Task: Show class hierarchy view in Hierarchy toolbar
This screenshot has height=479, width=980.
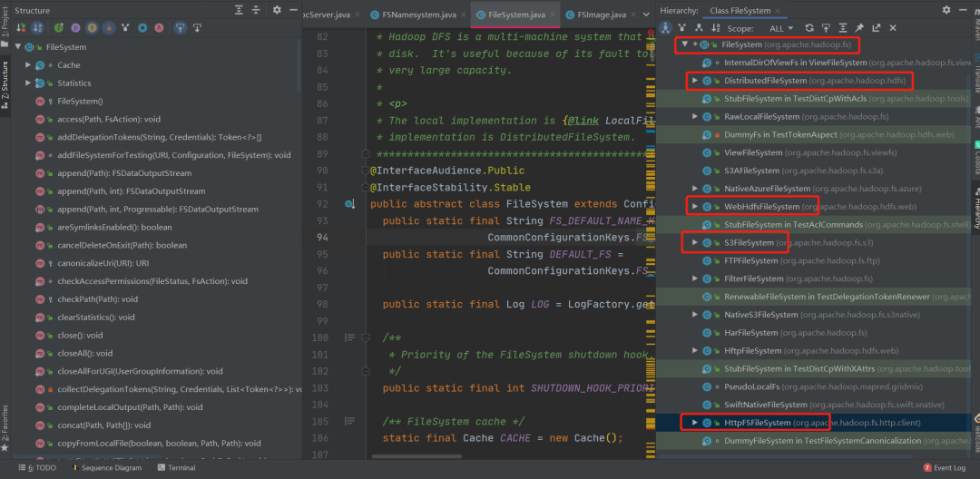Action: coord(666,28)
